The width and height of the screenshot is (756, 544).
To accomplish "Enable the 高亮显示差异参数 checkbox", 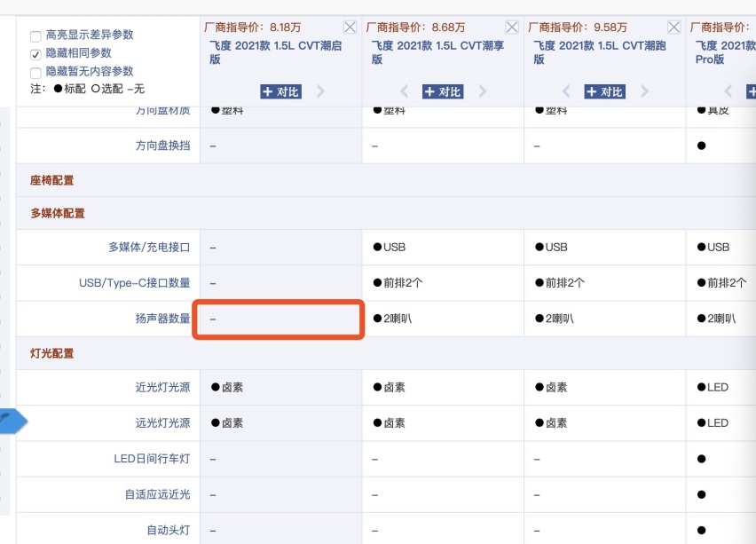I will 35,36.
